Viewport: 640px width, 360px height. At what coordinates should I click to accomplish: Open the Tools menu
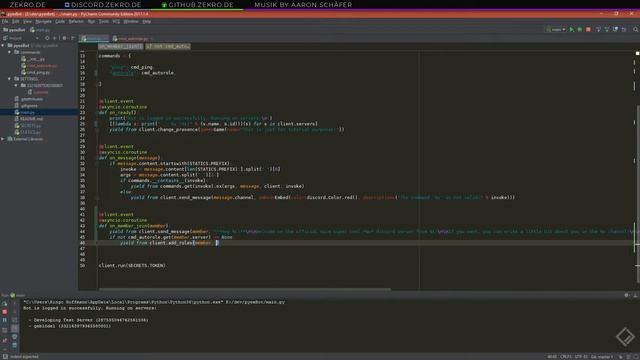click(104, 21)
